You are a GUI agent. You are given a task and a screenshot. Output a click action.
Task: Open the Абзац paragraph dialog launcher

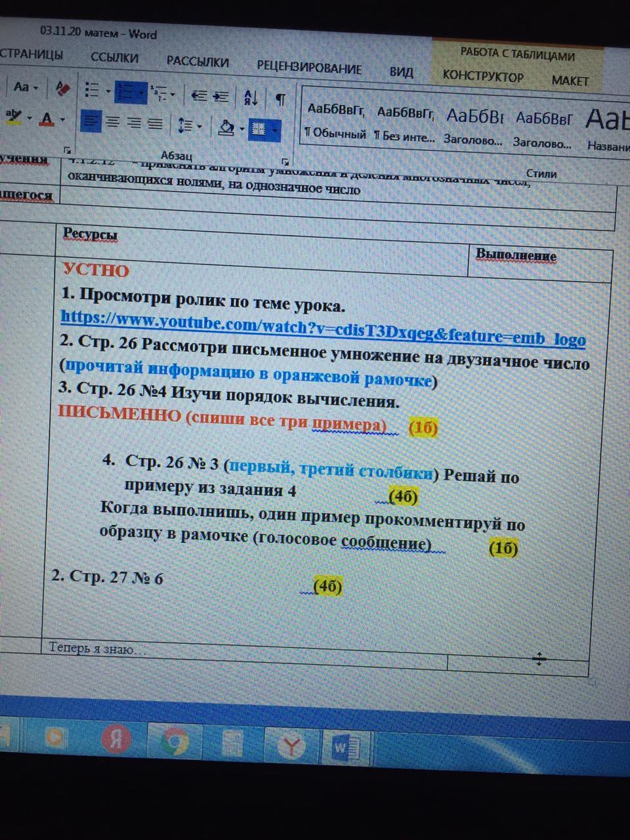coord(285,161)
